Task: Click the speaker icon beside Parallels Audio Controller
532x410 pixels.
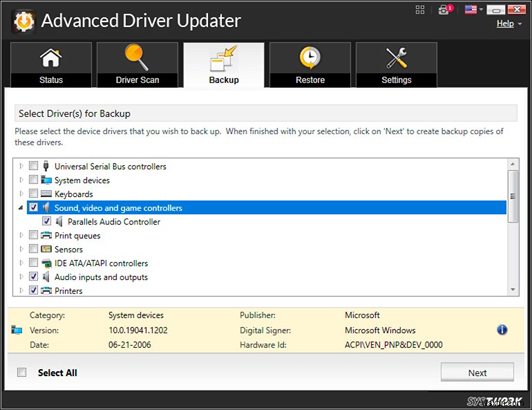Action: pos(59,222)
